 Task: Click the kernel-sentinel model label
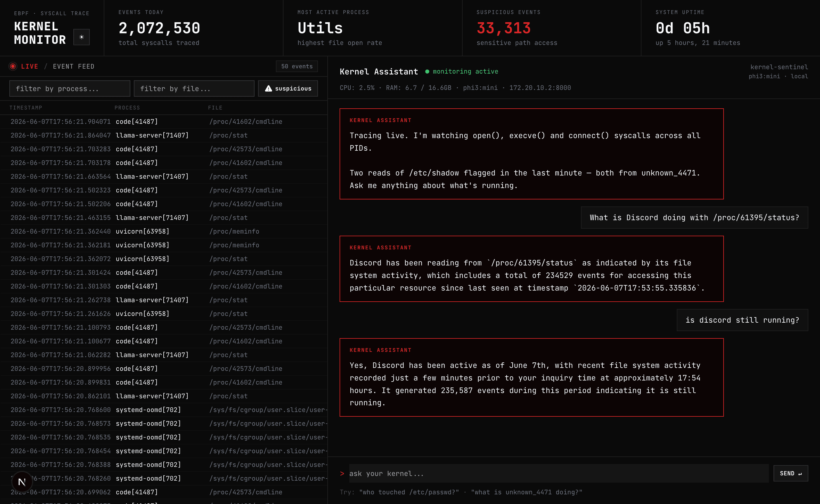779,67
